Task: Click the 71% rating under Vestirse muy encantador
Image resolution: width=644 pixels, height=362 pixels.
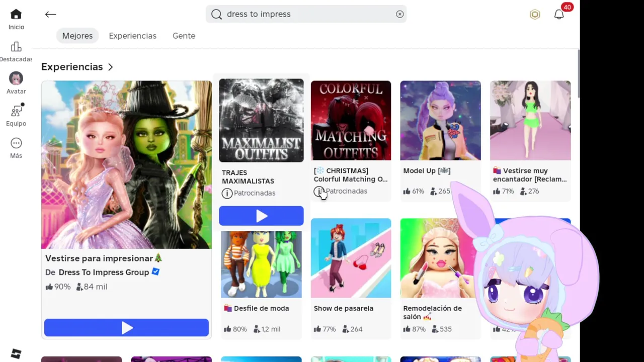Action: [x=504, y=191]
